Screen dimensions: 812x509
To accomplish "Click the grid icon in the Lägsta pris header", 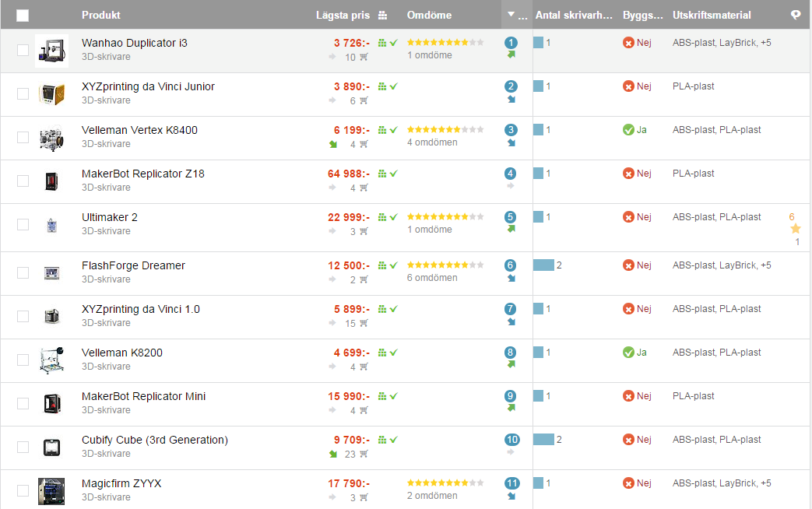I will 383,16.
